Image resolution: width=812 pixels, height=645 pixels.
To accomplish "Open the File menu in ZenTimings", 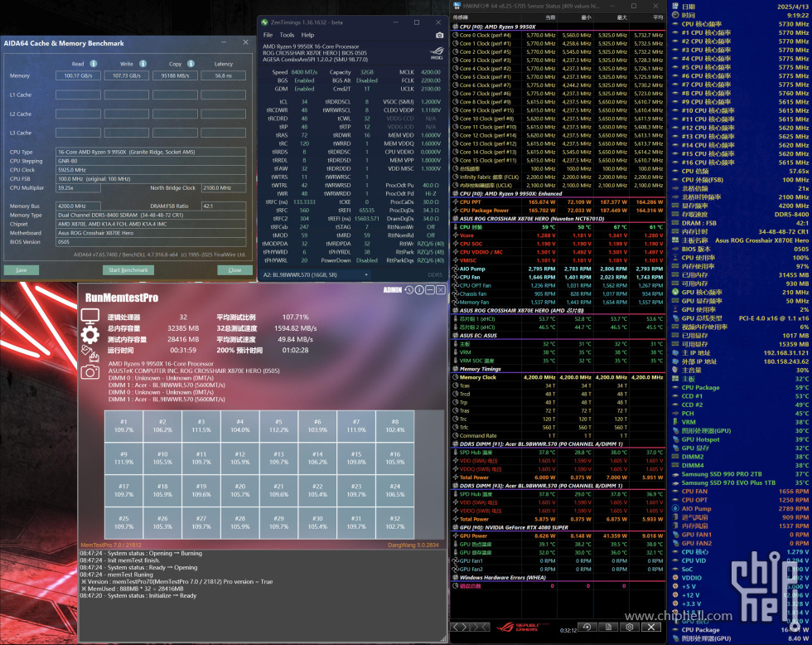I will coord(268,35).
